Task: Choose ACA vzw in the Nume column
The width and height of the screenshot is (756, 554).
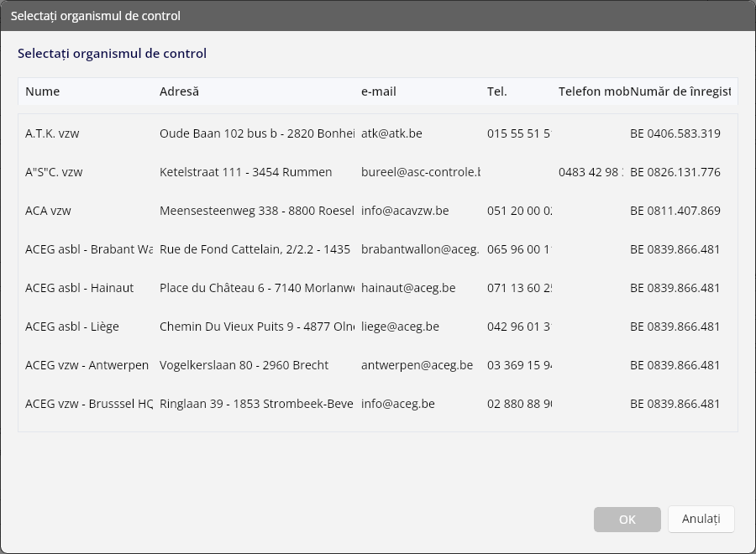Action: pos(48,211)
